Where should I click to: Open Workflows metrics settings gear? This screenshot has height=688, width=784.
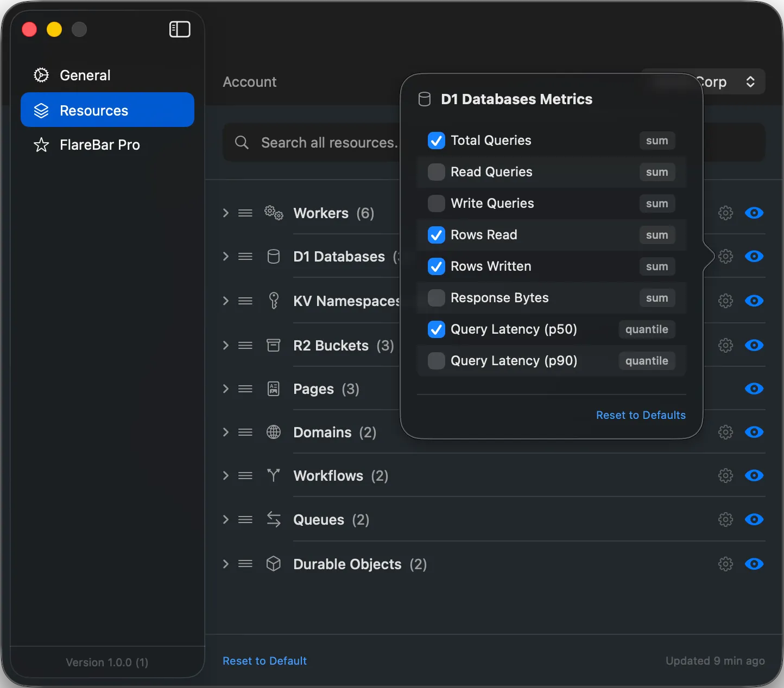pos(725,475)
